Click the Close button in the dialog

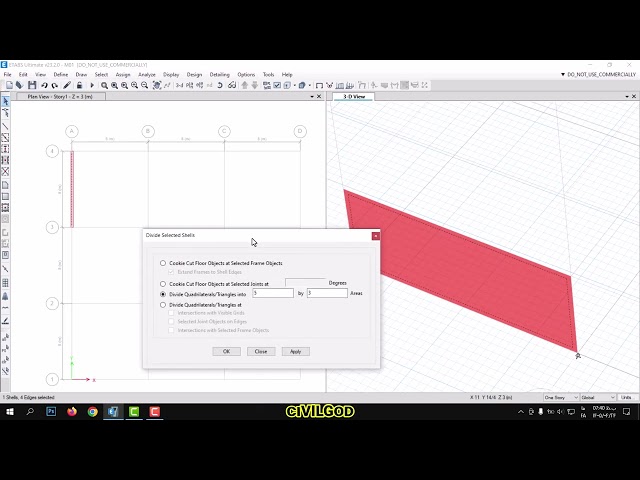261,351
